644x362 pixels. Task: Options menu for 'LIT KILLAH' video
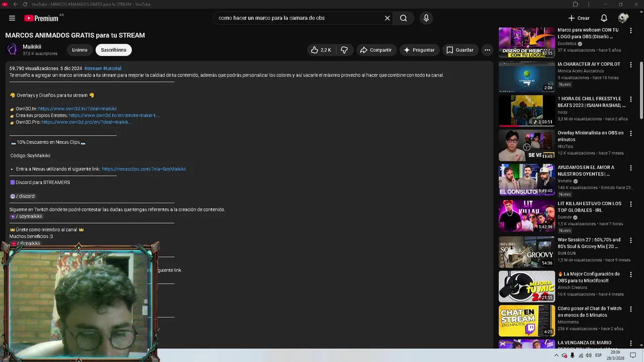(x=631, y=204)
